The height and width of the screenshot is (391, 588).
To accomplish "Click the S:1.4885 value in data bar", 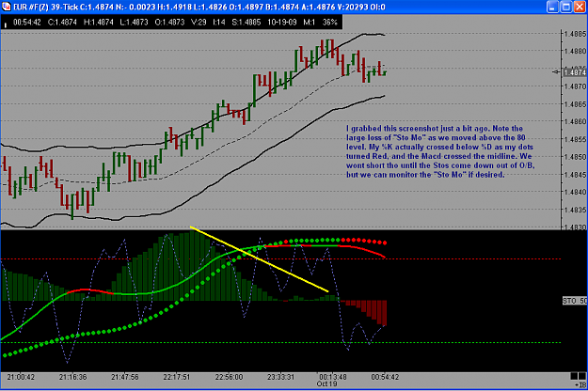I will pos(246,23).
